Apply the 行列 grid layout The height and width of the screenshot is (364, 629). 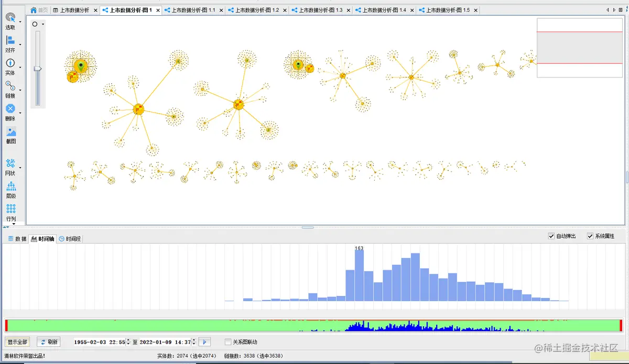pyautogui.click(x=10, y=212)
